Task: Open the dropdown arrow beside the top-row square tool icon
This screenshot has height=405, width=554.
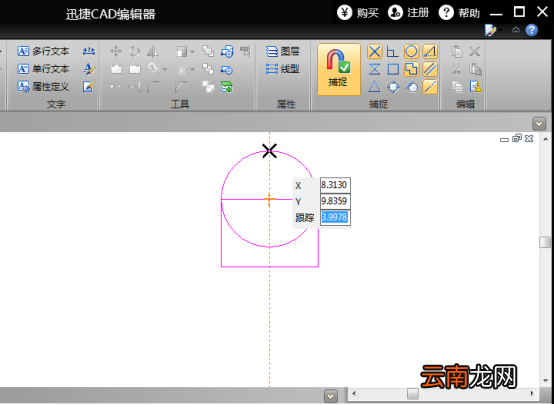Action: coord(192,52)
